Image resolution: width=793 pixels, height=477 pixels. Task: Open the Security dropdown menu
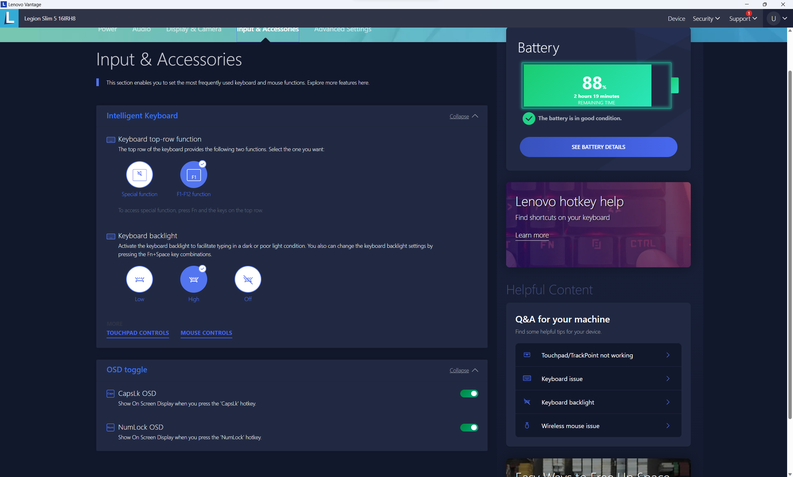point(706,18)
